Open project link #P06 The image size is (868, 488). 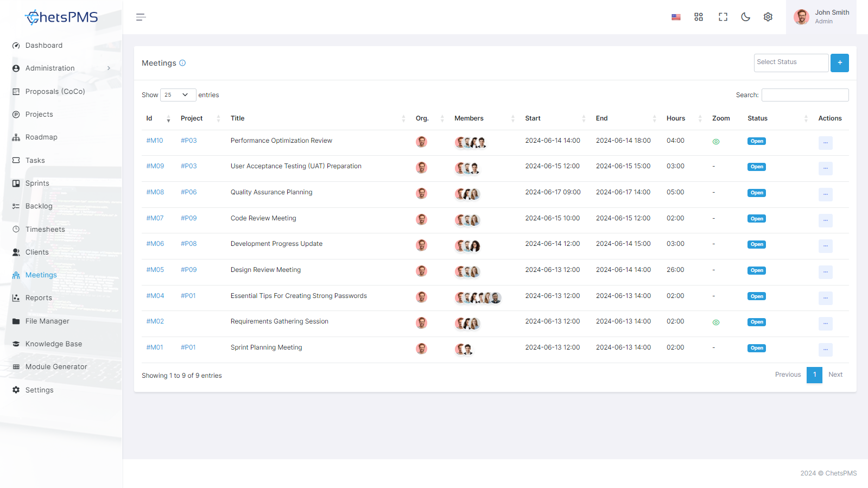[x=188, y=192]
